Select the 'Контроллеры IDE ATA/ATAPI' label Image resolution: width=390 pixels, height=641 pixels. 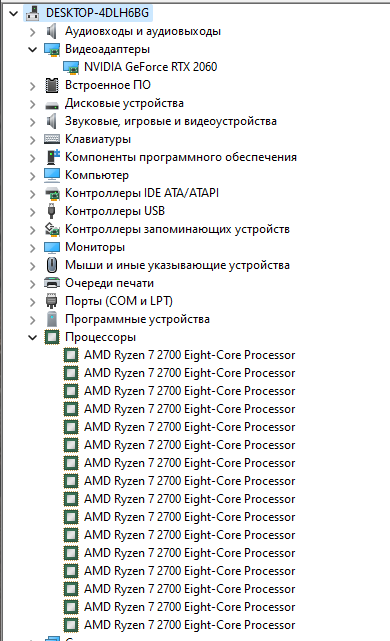[142, 193]
